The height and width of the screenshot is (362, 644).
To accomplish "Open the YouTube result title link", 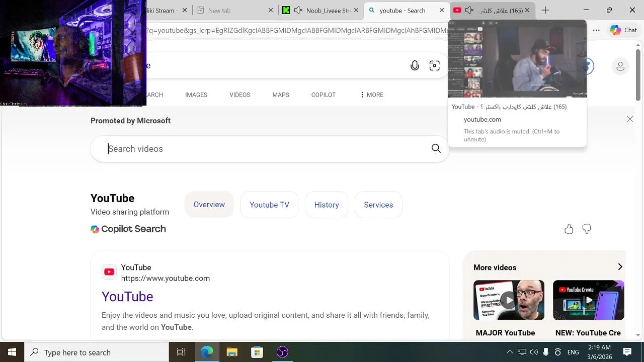I will click(127, 297).
